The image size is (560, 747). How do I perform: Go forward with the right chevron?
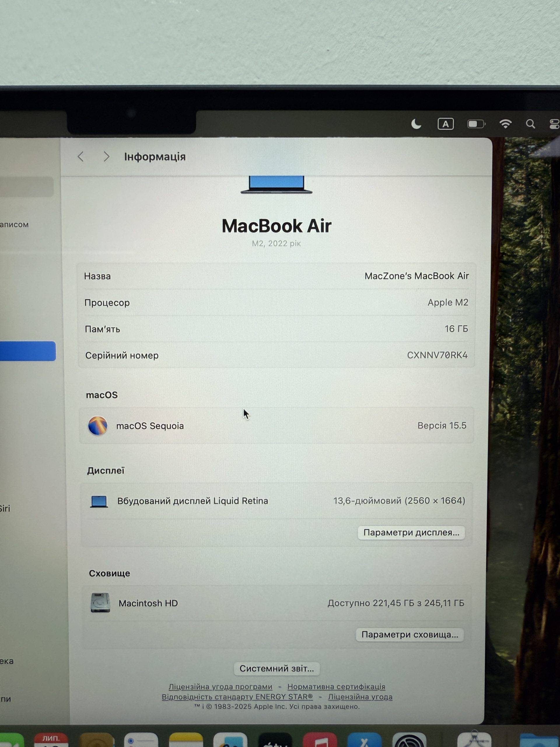[x=106, y=157]
